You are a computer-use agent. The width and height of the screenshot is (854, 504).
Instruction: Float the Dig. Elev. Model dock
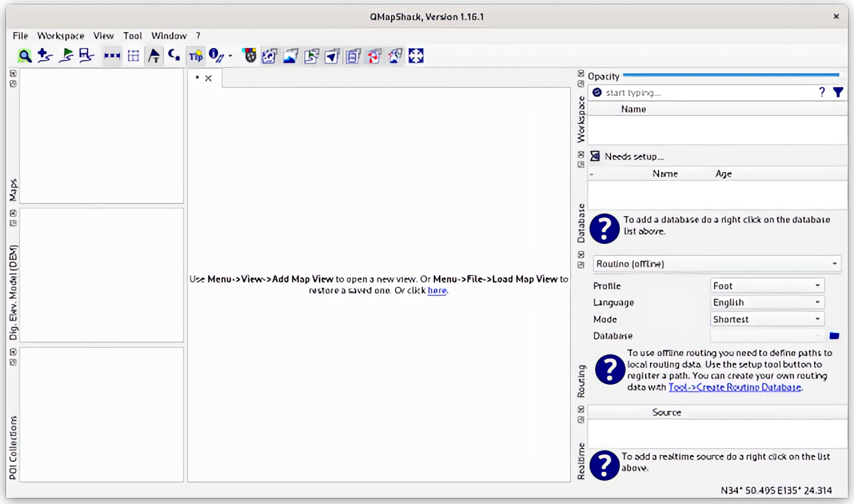coord(13,223)
